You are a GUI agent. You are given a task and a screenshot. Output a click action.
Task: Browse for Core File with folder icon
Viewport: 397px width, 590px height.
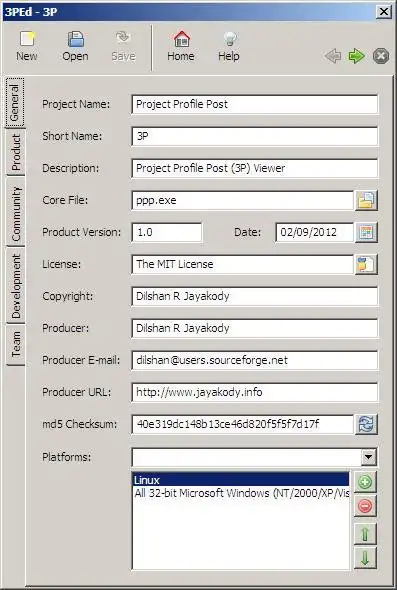pyautogui.click(x=366, y=200)
